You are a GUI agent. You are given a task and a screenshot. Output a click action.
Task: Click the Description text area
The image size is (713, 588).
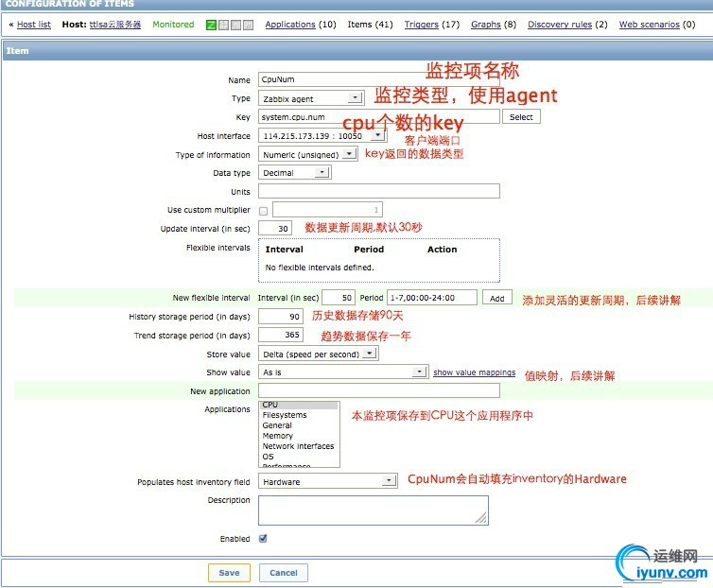tap(374, 510)
